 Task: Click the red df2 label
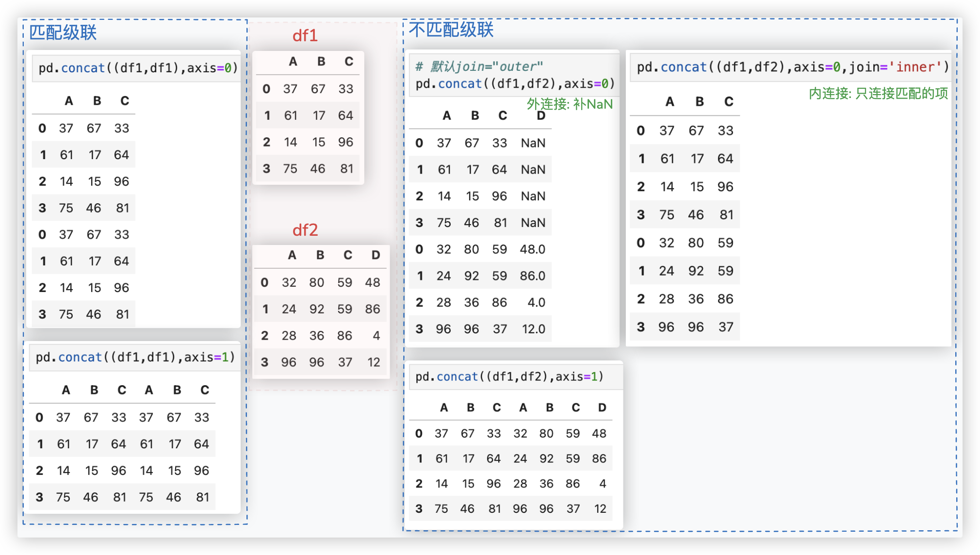305,229
